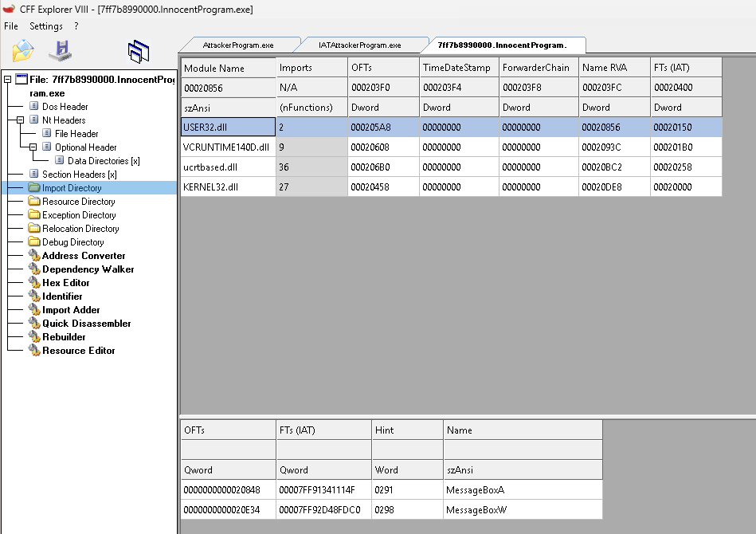Click the Resource Directory folder icon
Viewport: 756px width, 534px height.
coord(33,201)
